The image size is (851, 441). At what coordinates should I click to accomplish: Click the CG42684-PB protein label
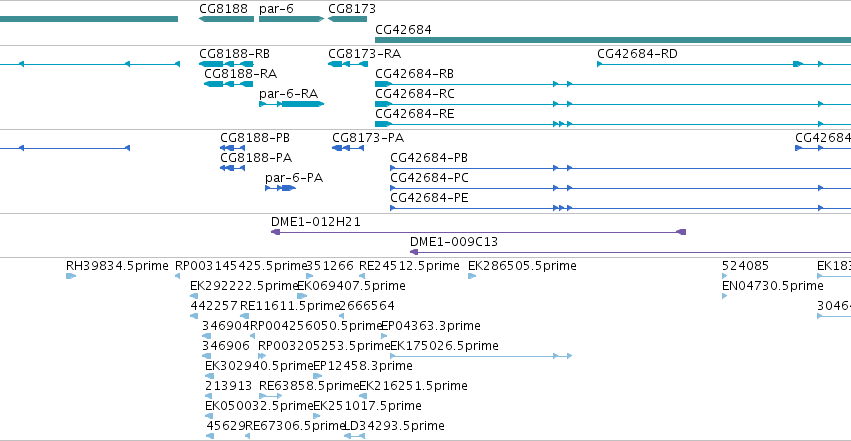[429, 158]
